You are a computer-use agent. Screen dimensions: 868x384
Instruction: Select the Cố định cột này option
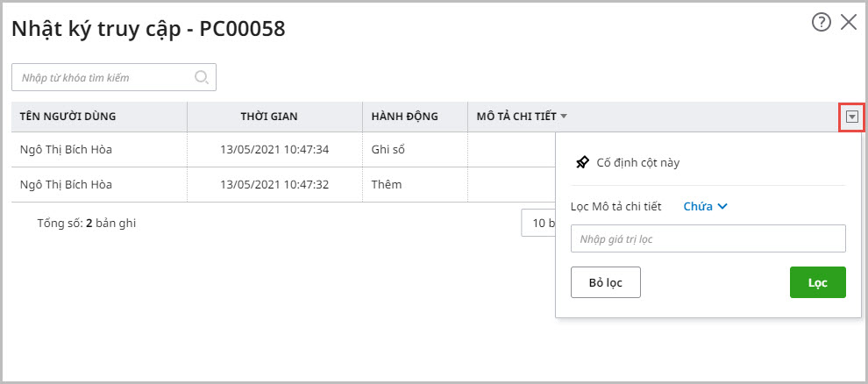tap(637, 162)
